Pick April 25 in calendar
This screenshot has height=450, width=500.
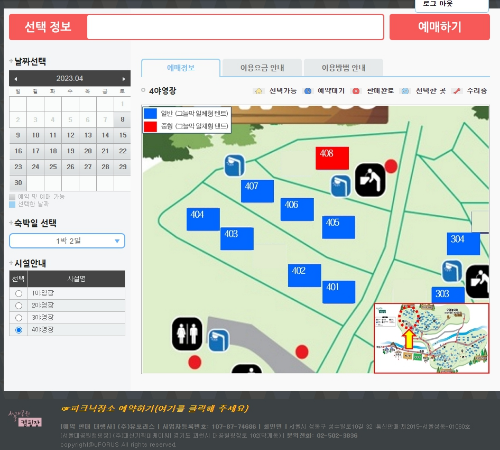53,167
